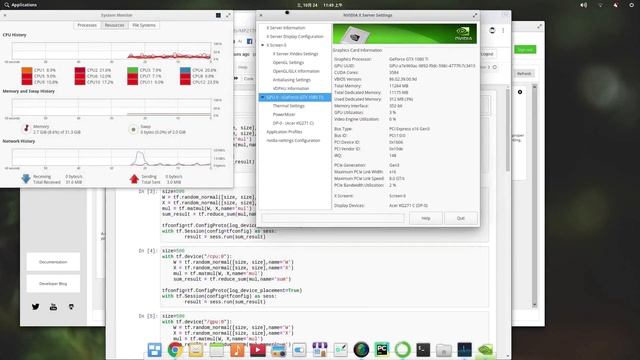Viewport: 640px width, 360px height.
Task: Open the Files folder icon in dock
Action: 444,350
